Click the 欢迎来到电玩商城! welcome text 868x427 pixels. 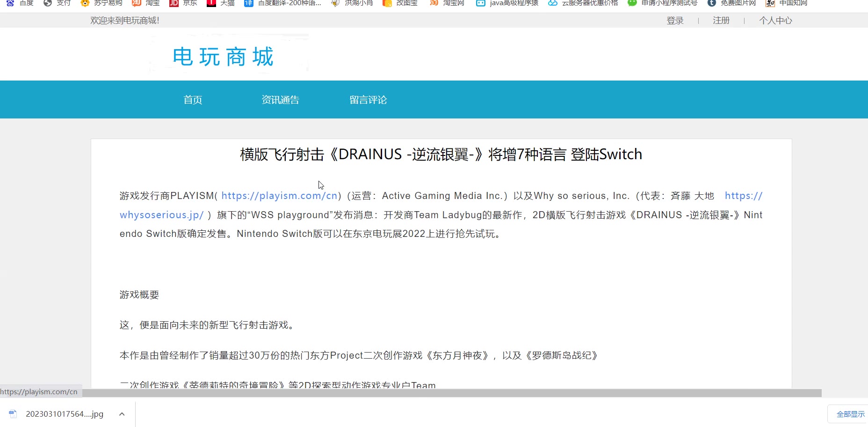[x=125, y=21]
